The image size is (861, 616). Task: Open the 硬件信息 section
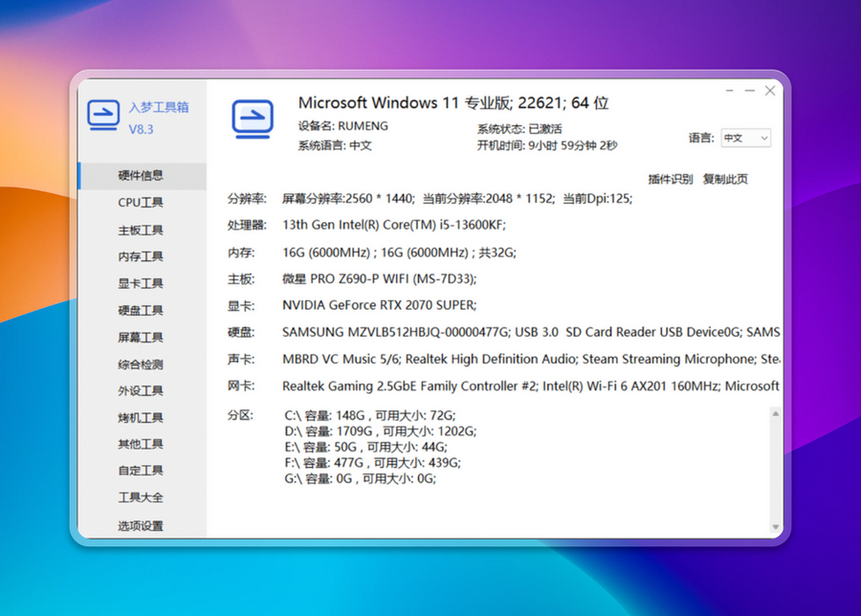[x=143, y=176]
